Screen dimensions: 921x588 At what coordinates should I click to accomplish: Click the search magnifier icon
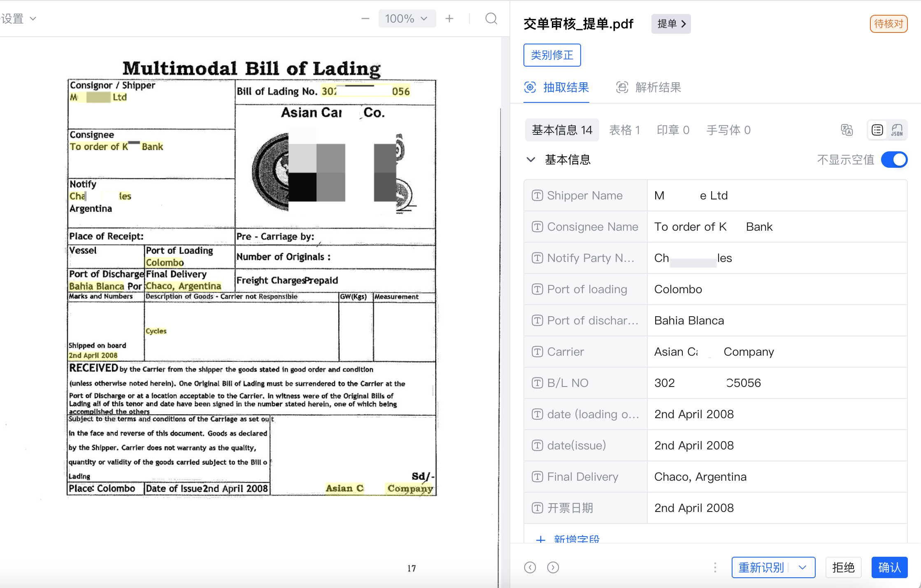point(491,19)
